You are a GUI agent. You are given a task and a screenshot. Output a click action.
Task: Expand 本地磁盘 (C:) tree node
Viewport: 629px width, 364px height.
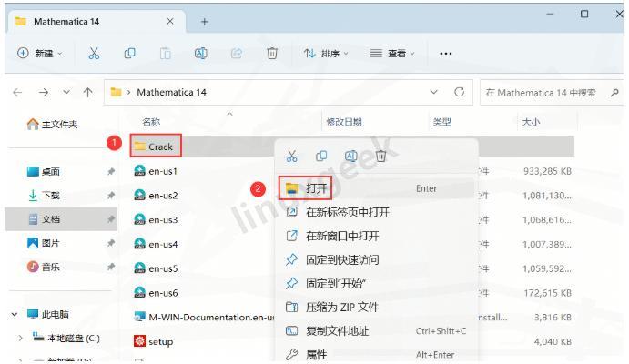click(20, 339)
